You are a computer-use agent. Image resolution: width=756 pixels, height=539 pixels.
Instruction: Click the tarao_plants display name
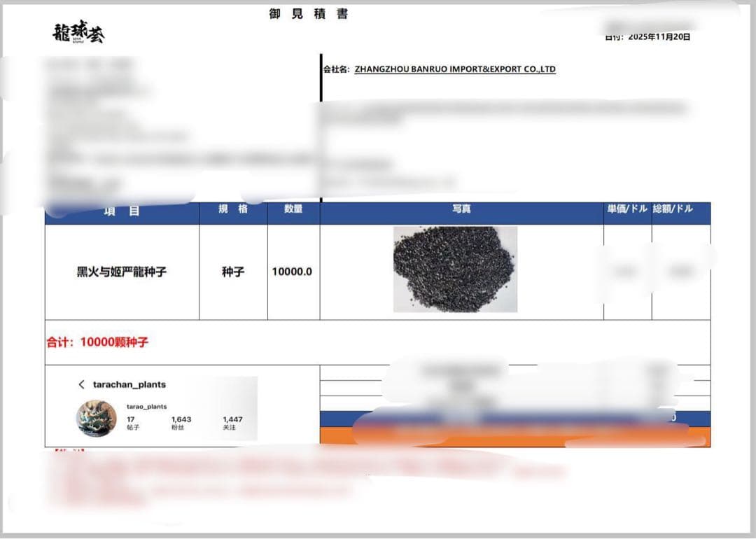point(146,406)
